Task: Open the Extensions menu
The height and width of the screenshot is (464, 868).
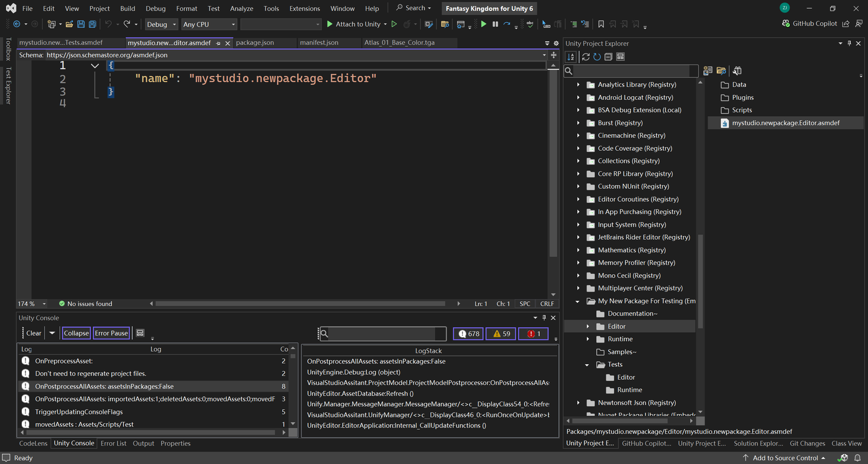Action: point(304,9)
